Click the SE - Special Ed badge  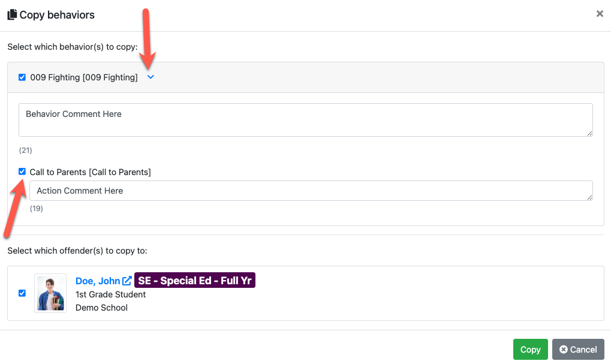pyautogui.click(x=195, y=281)
